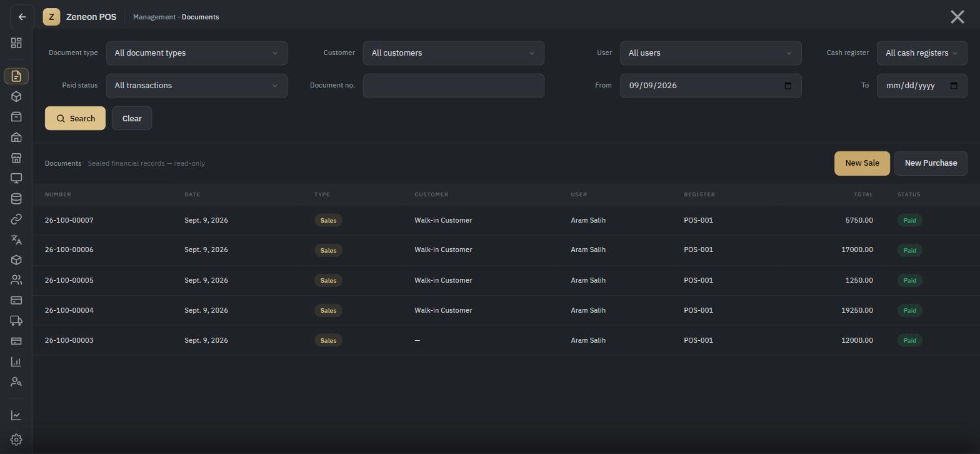Click the New Purchase button
The width and height of the screenshot is (980, 454).
point(931,163)
